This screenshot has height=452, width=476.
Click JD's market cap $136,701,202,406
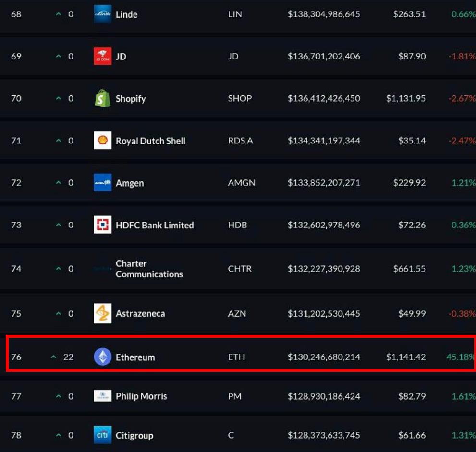(x=324, y=56)
